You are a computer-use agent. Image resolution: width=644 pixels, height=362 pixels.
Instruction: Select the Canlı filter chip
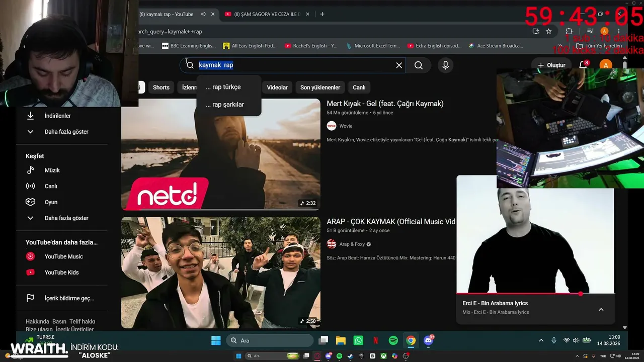coord(359,87)
